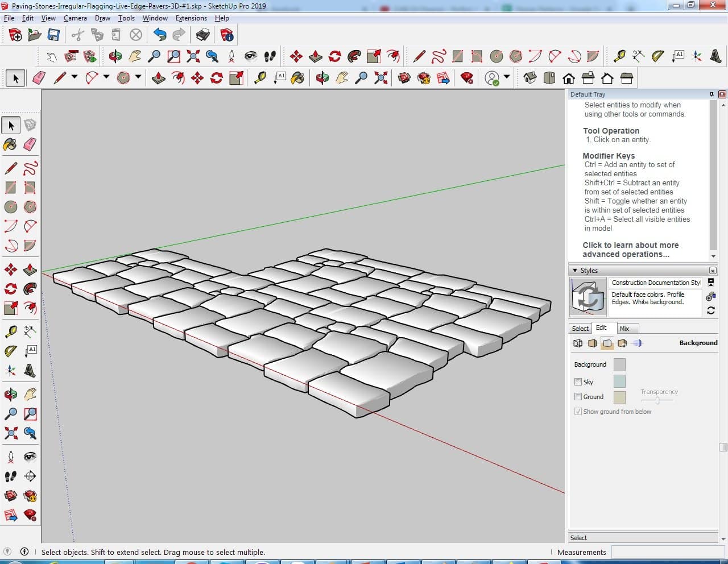
Task: Switch to the Mix tab
Action: 624,329
